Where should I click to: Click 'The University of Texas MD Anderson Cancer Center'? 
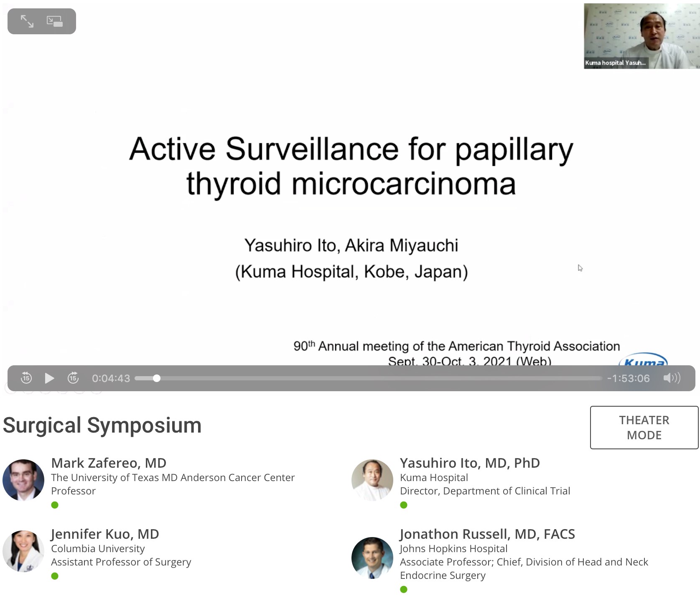point(173,477)
